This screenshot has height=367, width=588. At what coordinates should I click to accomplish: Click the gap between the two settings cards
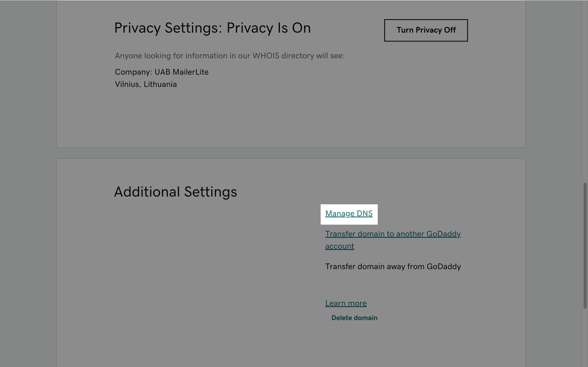click(291, 153)
